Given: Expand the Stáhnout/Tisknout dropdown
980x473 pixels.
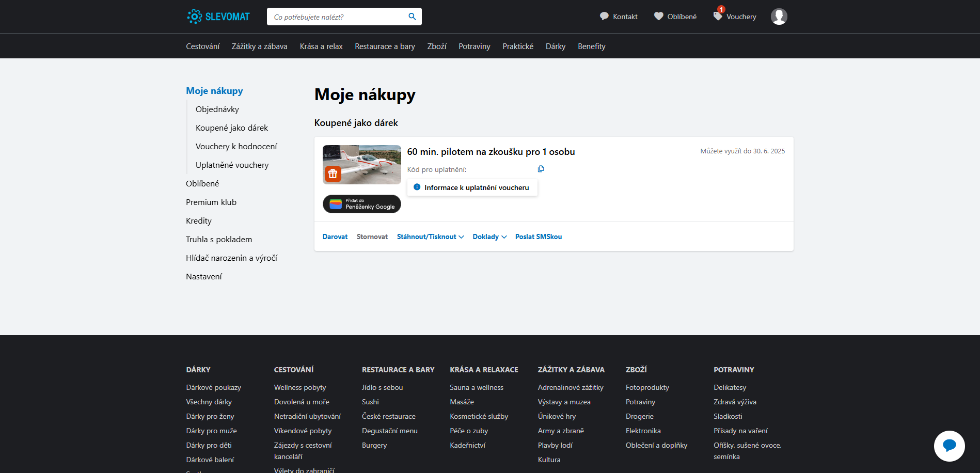Looking at the screenshot, I should [x=431, y=236].
